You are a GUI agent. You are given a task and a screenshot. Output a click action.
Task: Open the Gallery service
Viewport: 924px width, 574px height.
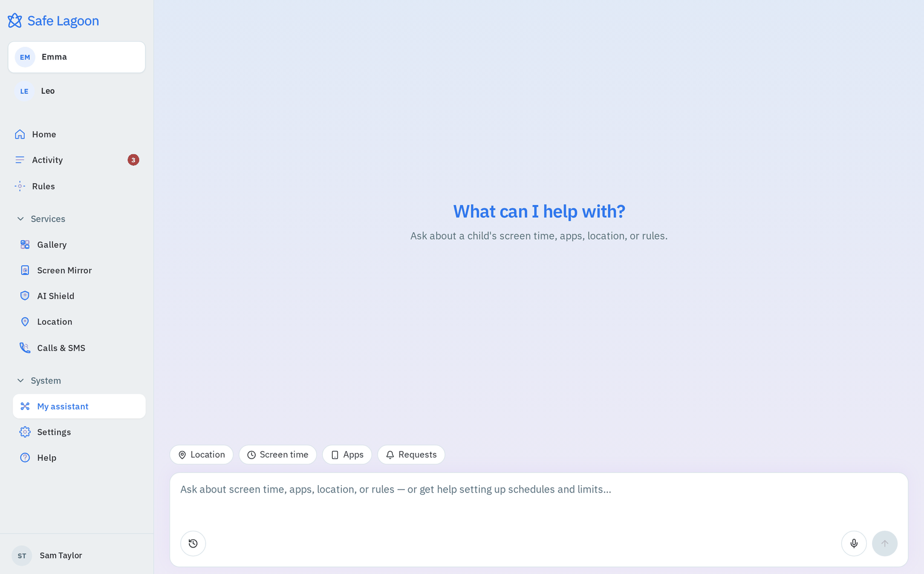click(x=79, y=245)
